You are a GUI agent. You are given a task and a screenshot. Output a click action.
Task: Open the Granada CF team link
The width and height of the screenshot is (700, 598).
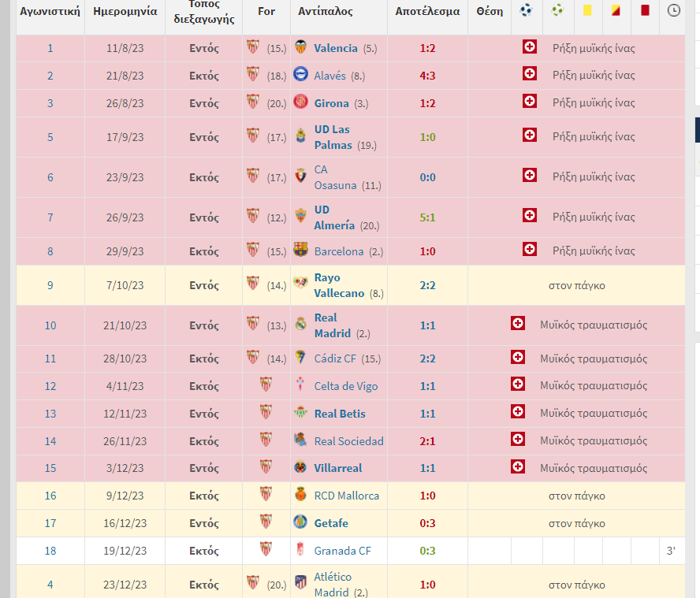coord(342,551)
